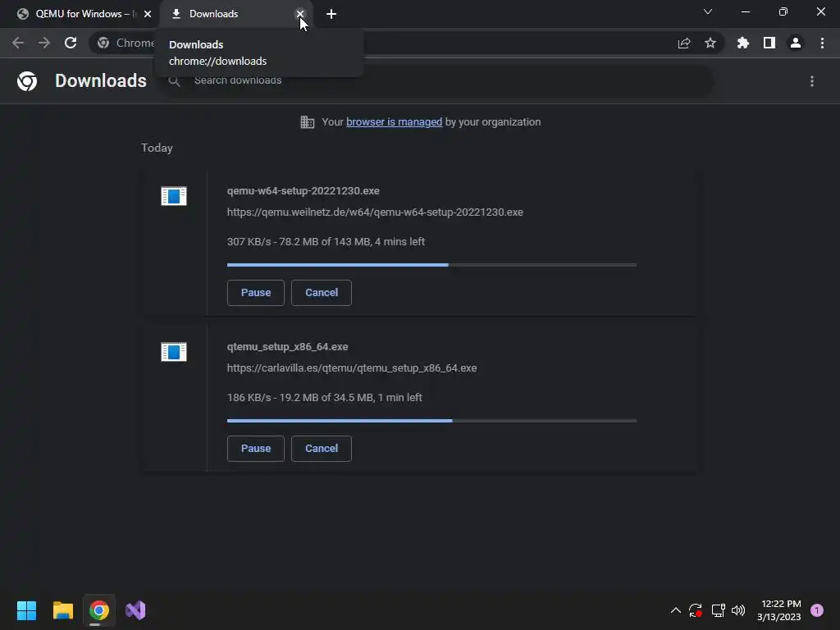Click the managed organization building icon
The width and height of the screenshot is (840, 630).
click(x=308, y=122)
